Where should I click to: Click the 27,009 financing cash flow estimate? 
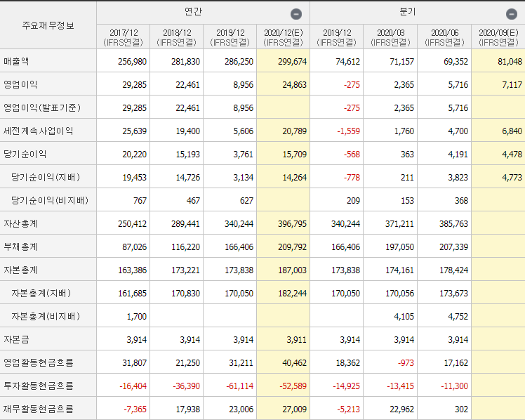tap(294, 409)
